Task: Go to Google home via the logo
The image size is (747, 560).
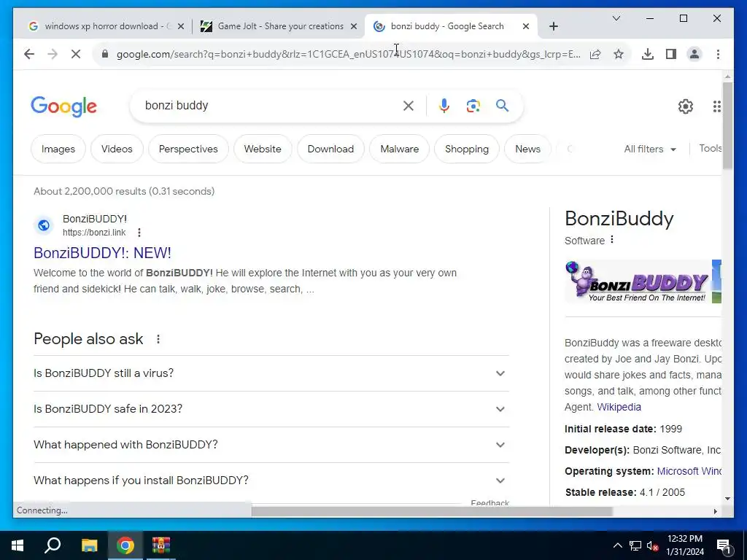Action: [64, 106]
